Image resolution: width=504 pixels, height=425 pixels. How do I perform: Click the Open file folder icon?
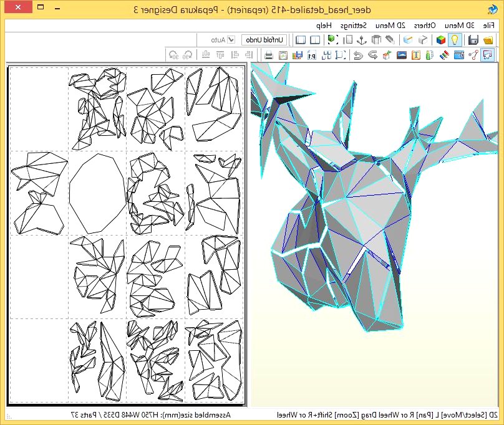point(488,40)
